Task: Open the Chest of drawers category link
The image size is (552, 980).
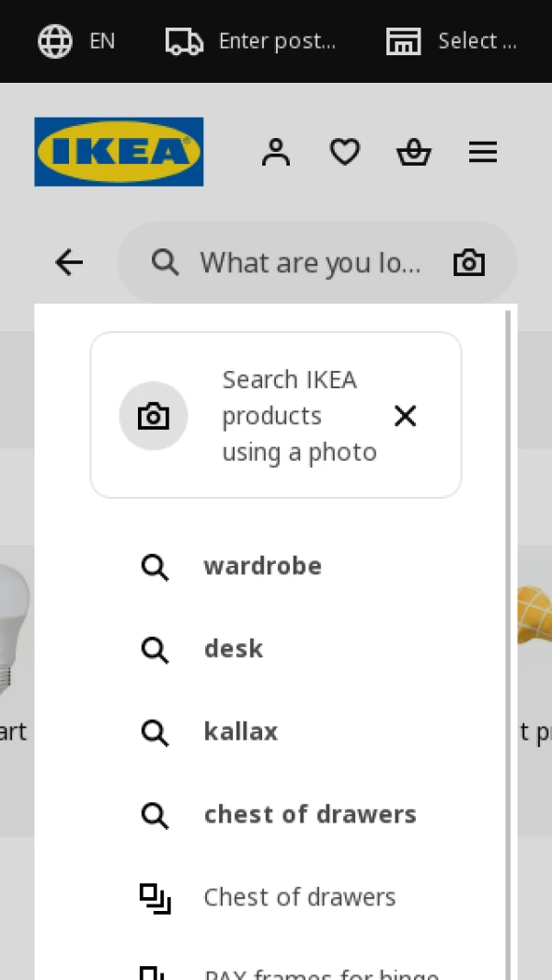Action: (x=299, y=897)
